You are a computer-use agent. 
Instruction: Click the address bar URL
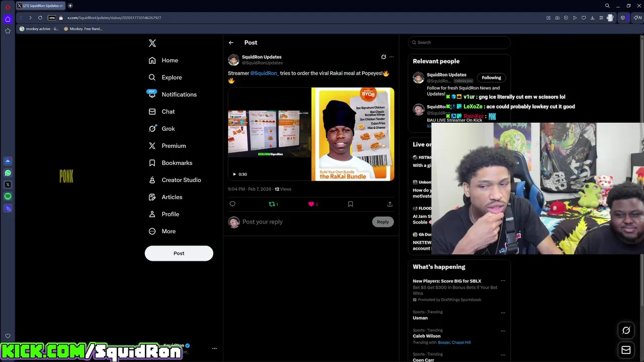(114, 18)
